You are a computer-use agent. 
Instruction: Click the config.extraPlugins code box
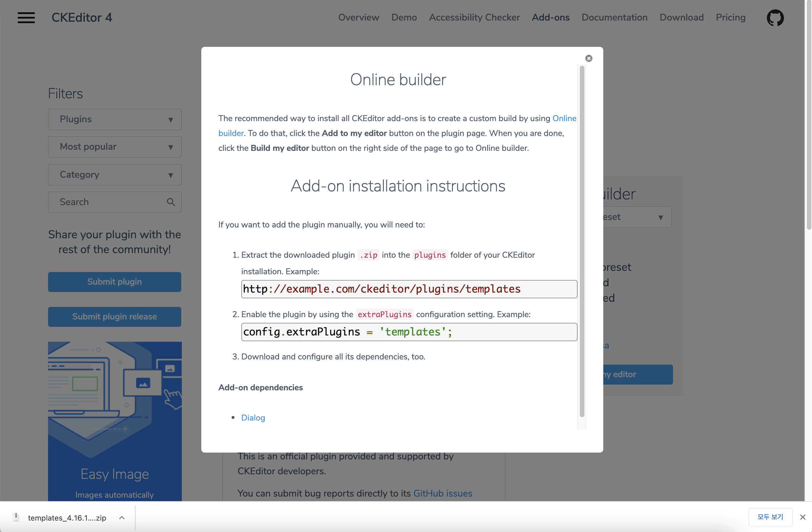[x=409, y=332]
